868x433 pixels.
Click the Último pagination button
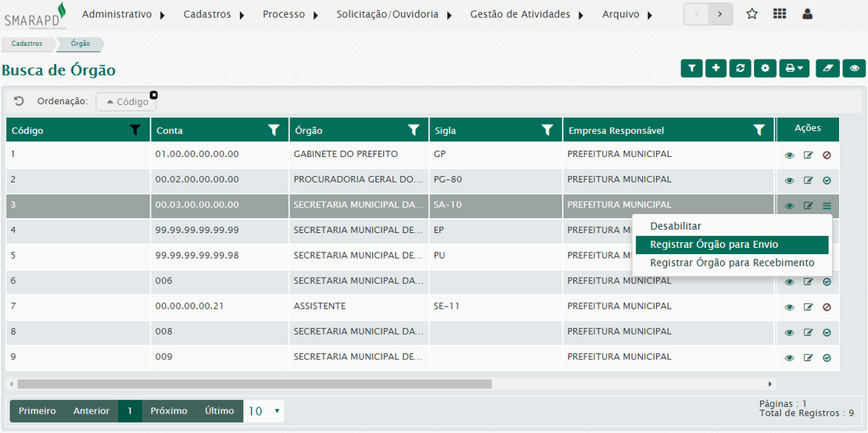(219, 411)
